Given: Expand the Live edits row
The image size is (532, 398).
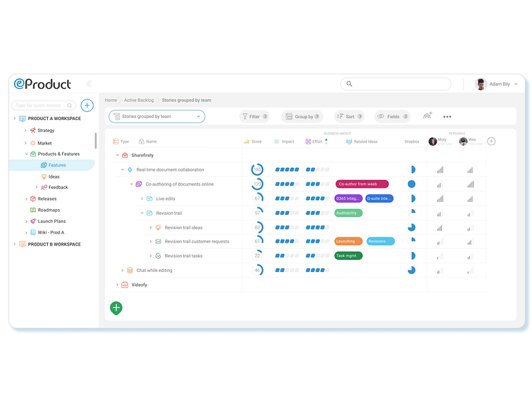Looking at the screenshot, I should click(142, 198).
